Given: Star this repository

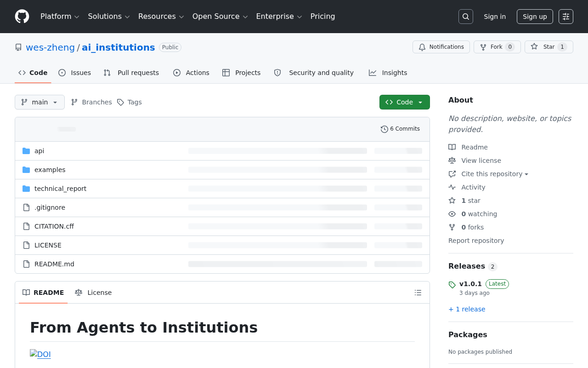Looking at the screenshot, I should pyautogui.click(x=549, y=47).
